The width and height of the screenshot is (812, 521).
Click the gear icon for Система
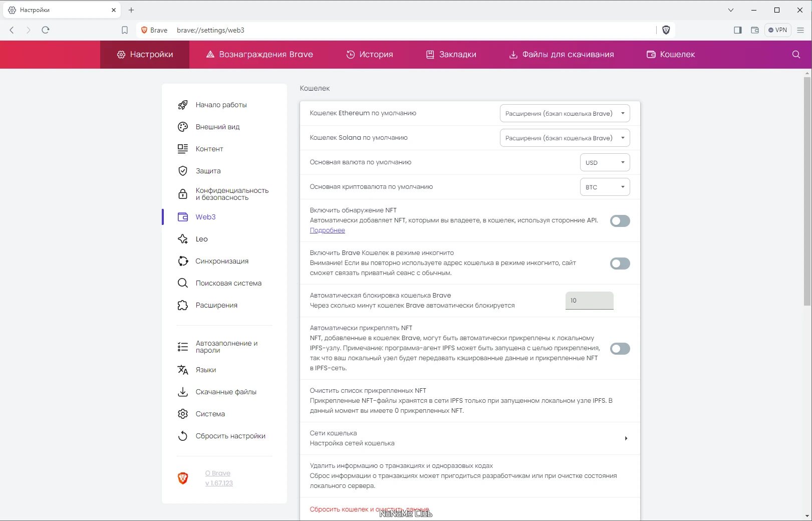tap(183, 414)
